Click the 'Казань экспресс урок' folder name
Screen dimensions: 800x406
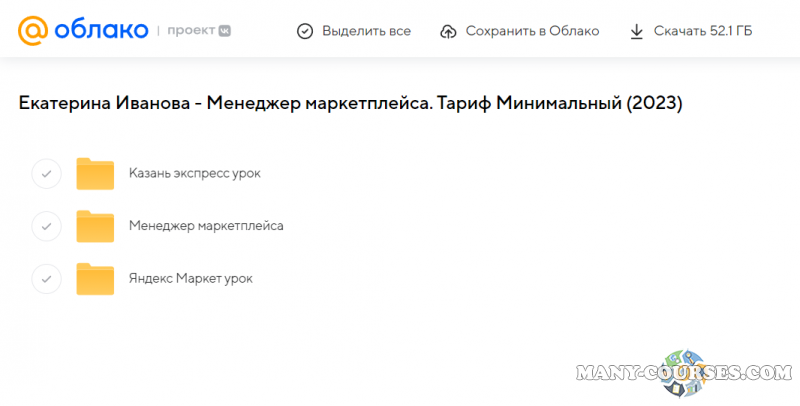point(194,173)
